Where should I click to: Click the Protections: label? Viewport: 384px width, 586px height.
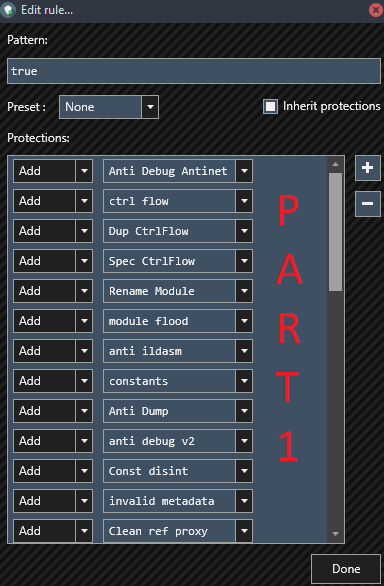pyautogui.click(x=38, y=138)
